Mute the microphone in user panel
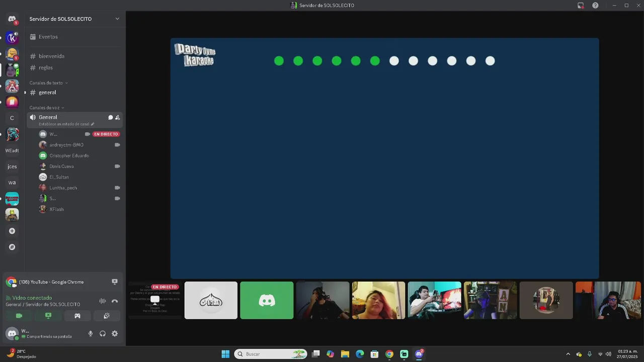Screen dimensions: 644x362 click(x=91, y=333)
